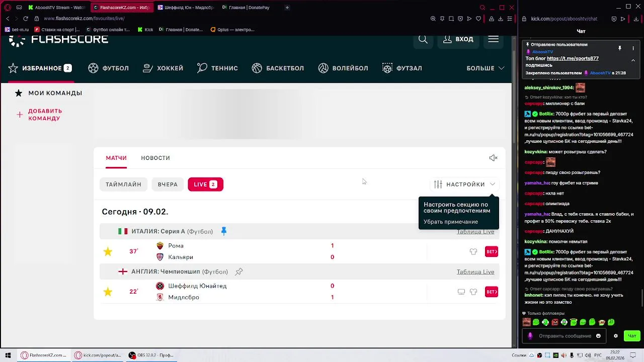The width and height of the screenshot is (644, 362).
Task: Switch to Шеффилд Юн - Мидлсбр browser tab
Action: coord(186,8)
